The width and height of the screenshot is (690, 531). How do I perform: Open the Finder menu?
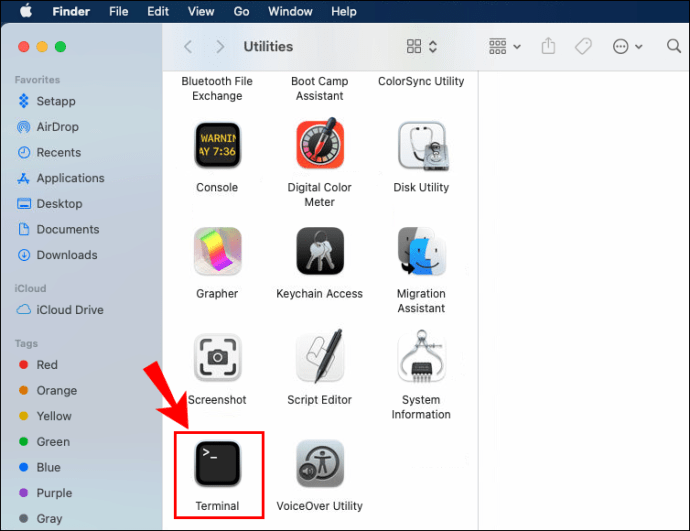coord(71,11)
